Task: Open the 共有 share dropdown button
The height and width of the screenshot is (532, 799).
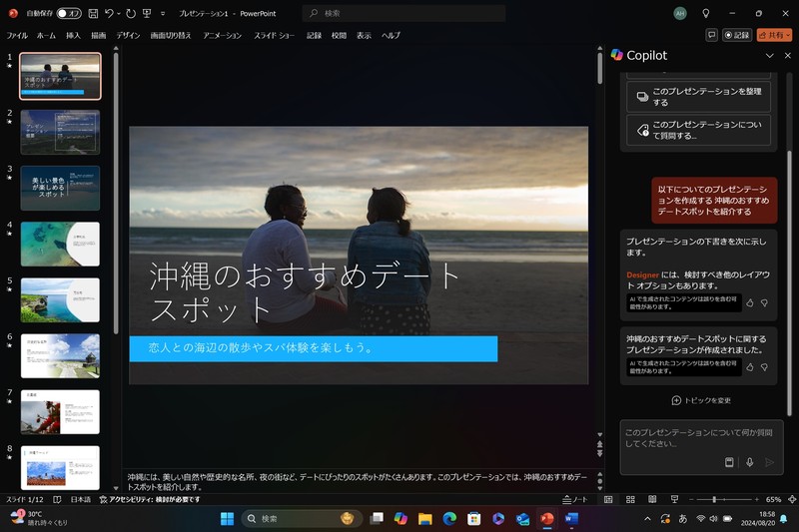Action: [775, 35]
